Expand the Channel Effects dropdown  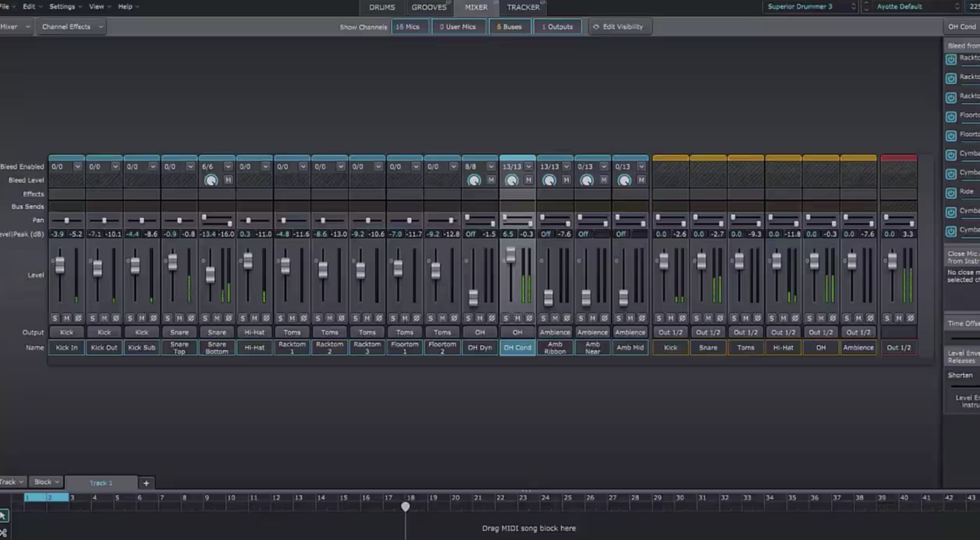click(x=71, y=26)
